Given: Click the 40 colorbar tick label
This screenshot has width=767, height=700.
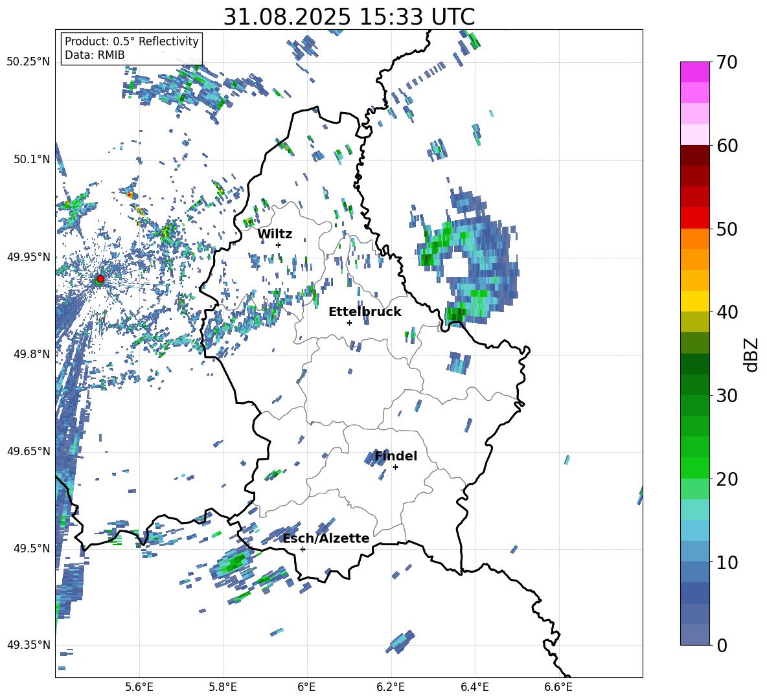Looking at the screenshot, I should (726, 312).
